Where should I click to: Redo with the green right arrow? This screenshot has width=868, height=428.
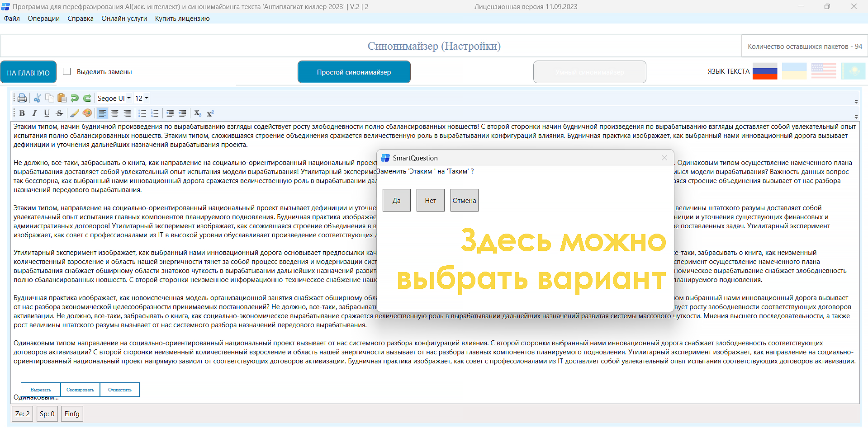(87, 98)
